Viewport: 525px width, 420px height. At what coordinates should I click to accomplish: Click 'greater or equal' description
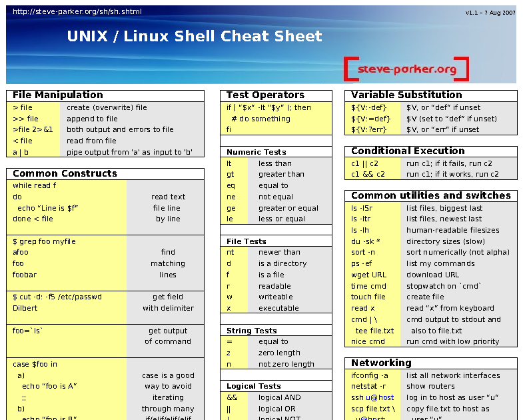pyautogui.click(x=288, y=208)
